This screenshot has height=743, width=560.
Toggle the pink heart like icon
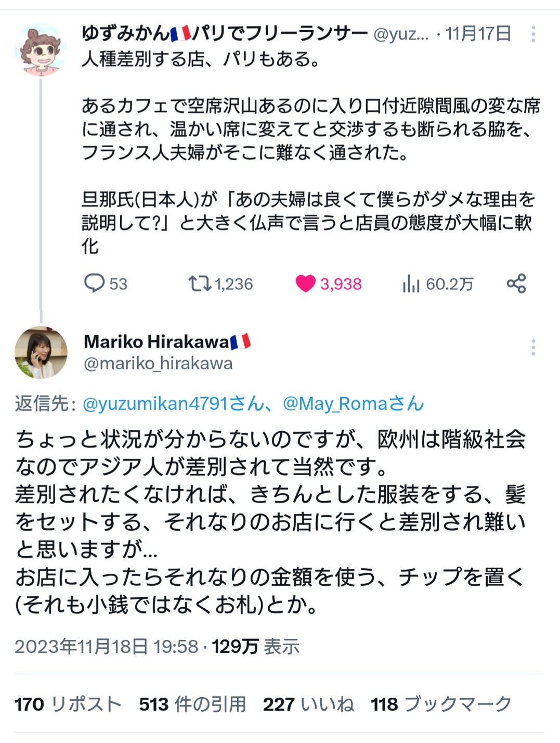click(305, 284)
